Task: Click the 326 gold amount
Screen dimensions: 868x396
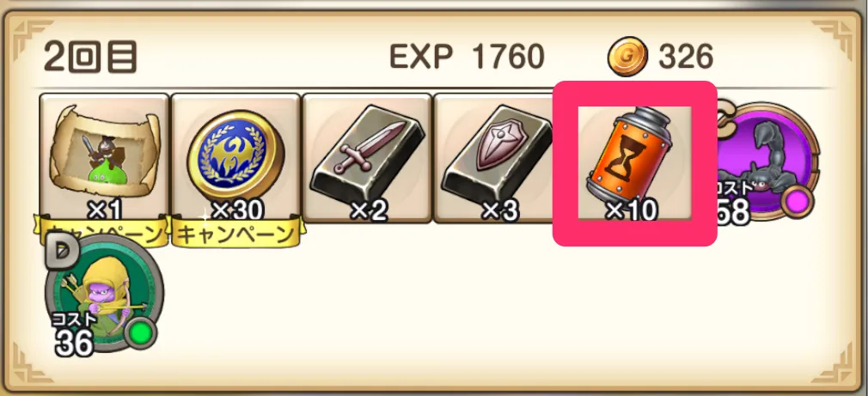Action: [x=686, y=57]
